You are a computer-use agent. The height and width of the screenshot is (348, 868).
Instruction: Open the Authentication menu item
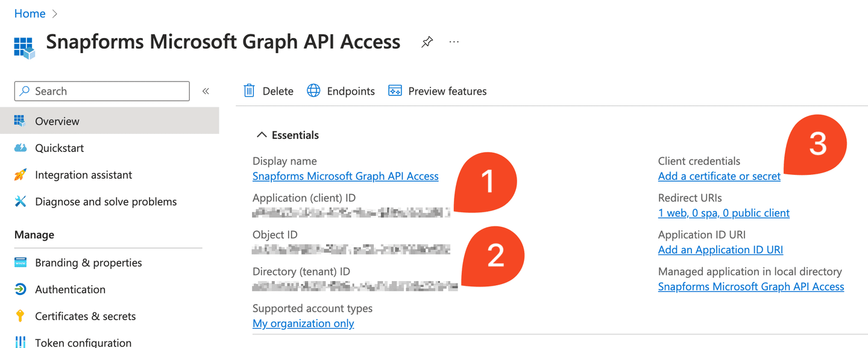tap(70, 289)
